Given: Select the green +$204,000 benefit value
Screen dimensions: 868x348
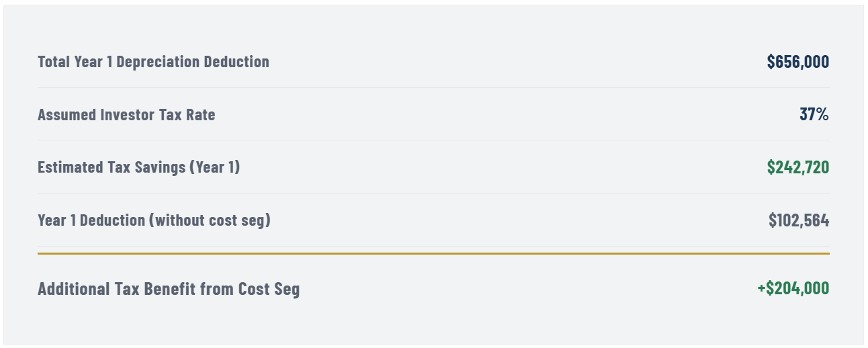Looking at the screenshot, I should 793,288.
